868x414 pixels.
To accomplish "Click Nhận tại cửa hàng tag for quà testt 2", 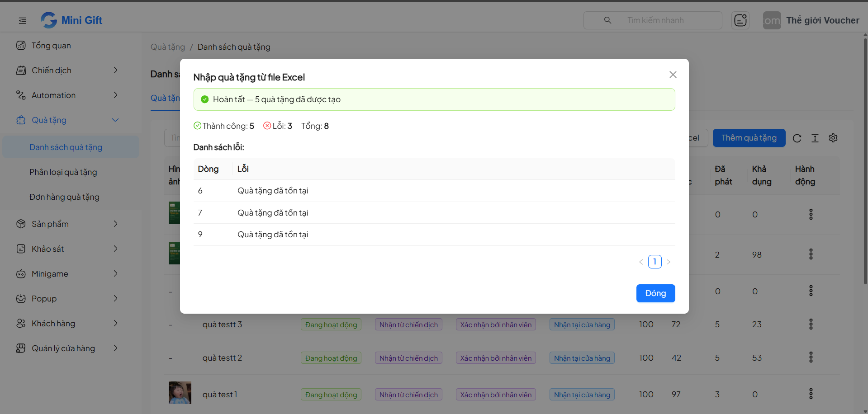I will 582,358.
